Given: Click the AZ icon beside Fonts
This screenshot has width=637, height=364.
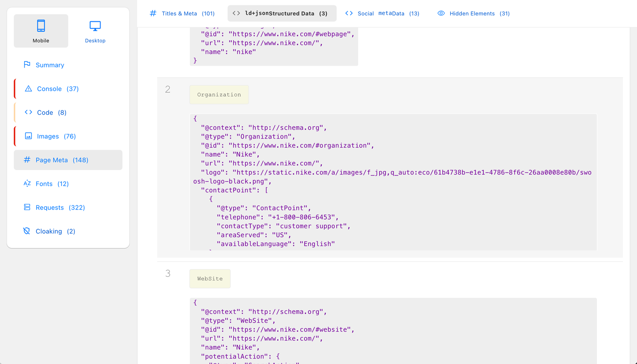Looking at the screenshot, I should (x=27, y=184).
